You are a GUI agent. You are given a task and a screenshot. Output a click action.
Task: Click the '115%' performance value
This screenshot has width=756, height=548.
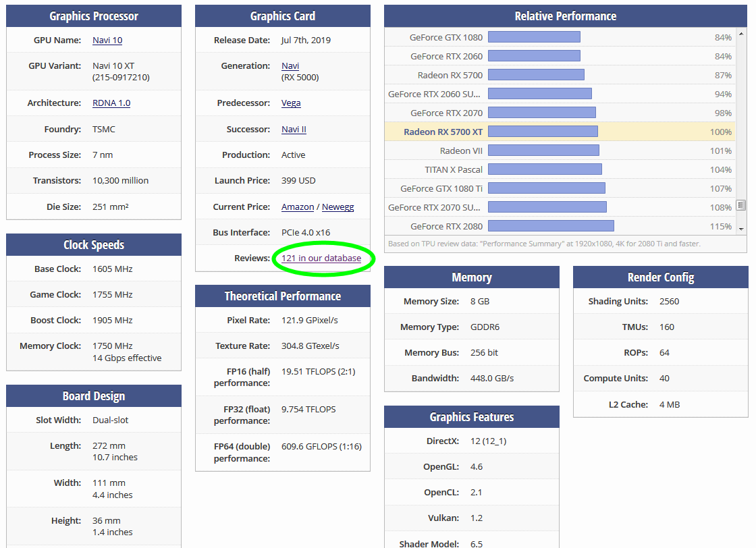[721, 226]
